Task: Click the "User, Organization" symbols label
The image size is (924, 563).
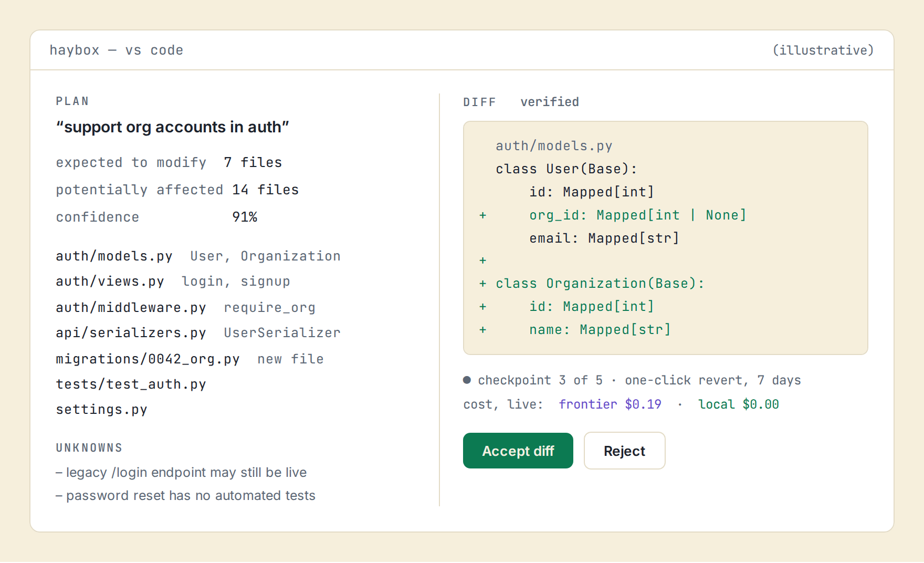Action: [x=265, y=256]
